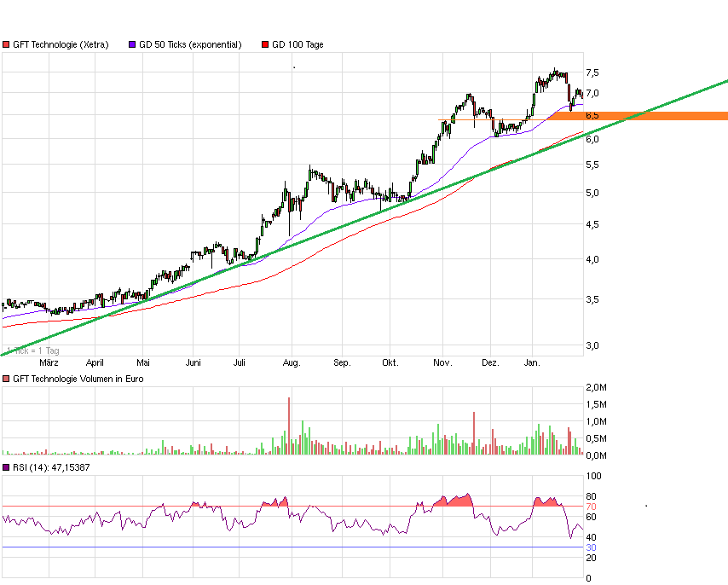Click the purple RSI legend square

pos(7,467)
